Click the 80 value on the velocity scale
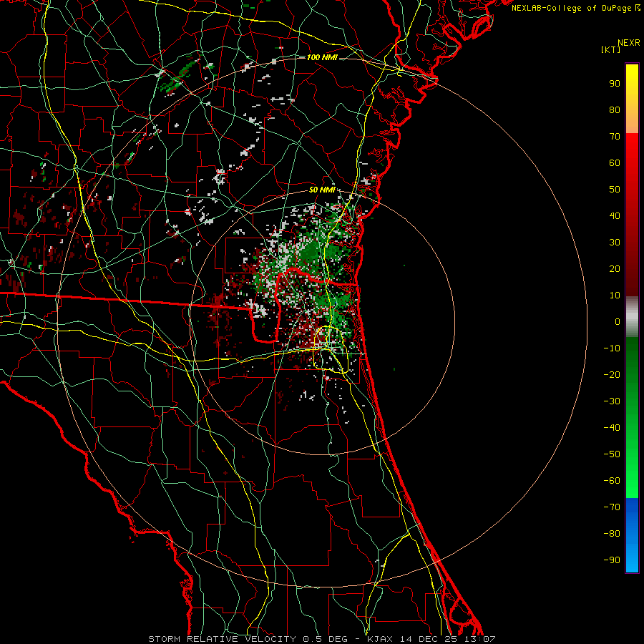This screenshot has width=644, height=644. pos(615,110)
